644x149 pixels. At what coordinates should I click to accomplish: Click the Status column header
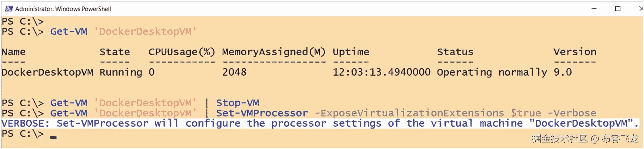[455, 52]
